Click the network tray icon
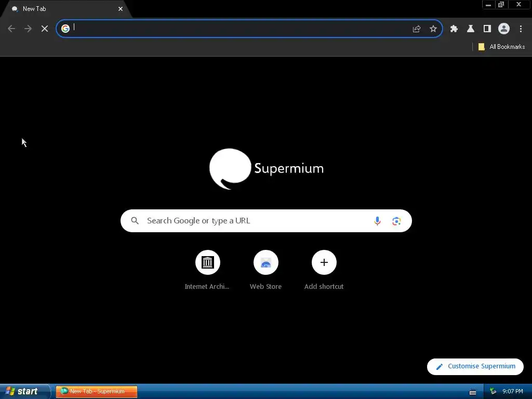 click(493, 392)
